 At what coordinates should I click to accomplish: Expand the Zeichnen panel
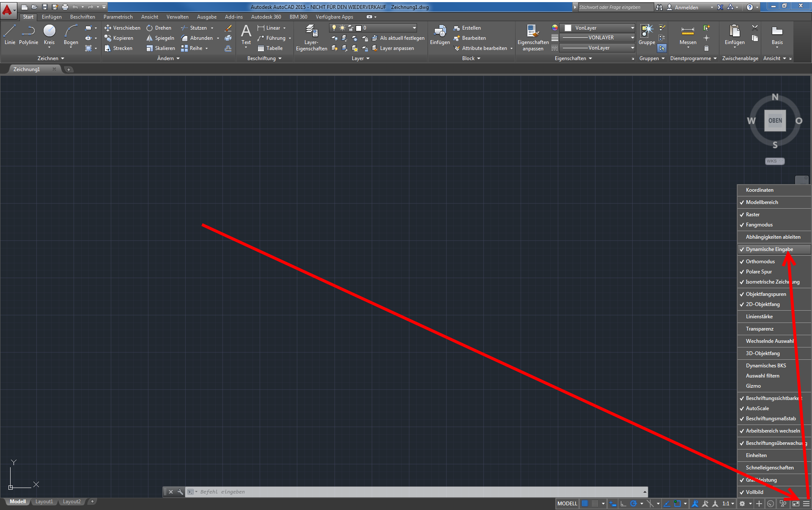tap(50, 58)
